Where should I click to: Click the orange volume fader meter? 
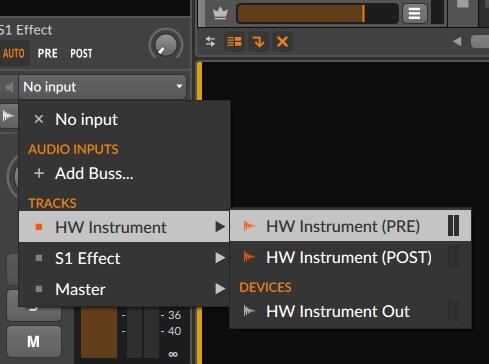(99, 333)
